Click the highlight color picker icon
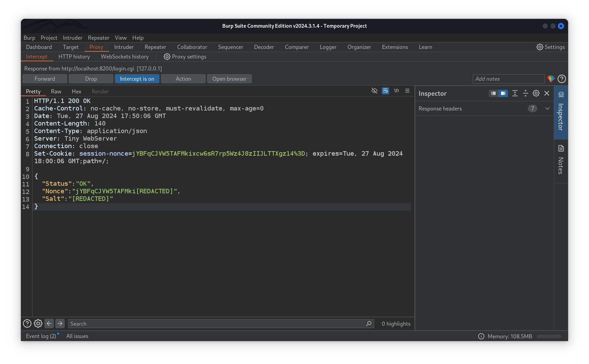Image resolution: width=589 pixels, height=364 pixels. 551,79
